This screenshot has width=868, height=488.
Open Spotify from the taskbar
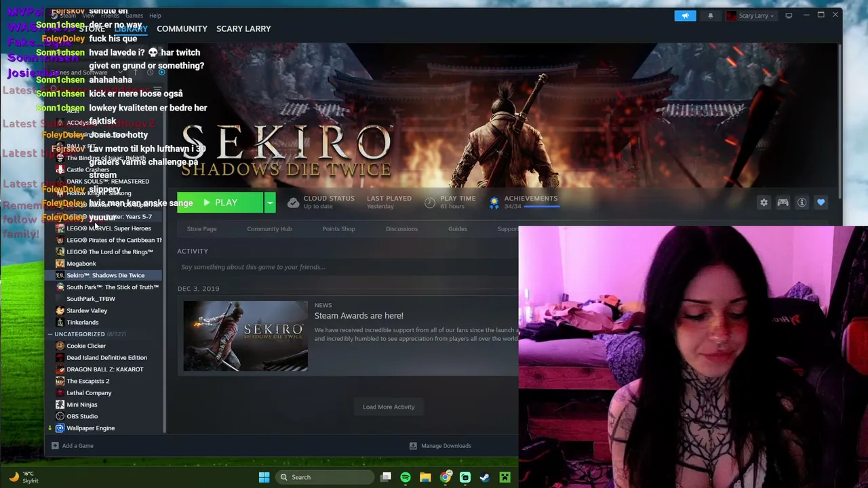406,477
